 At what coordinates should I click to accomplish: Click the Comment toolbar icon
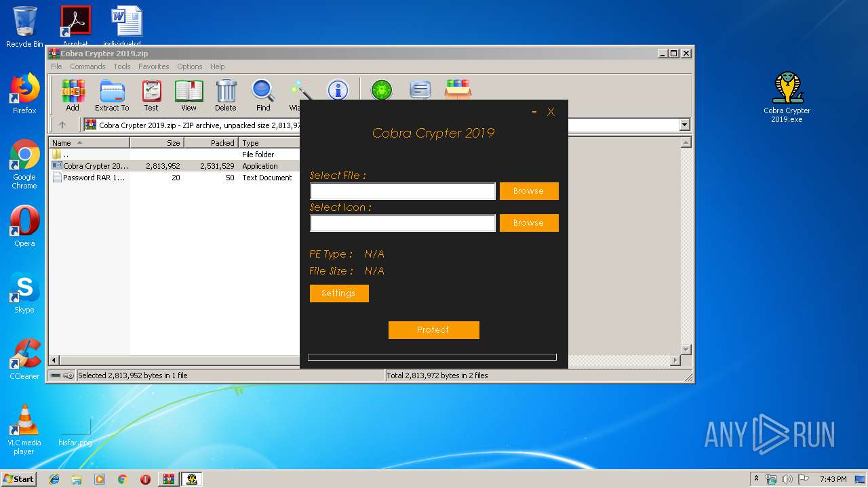pyautogui.click(x=420, y=89)
